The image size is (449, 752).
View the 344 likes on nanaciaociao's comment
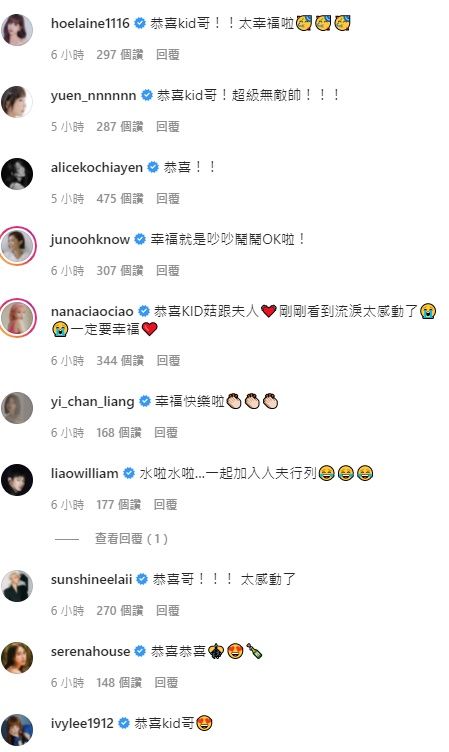click(x=120, y=360)
